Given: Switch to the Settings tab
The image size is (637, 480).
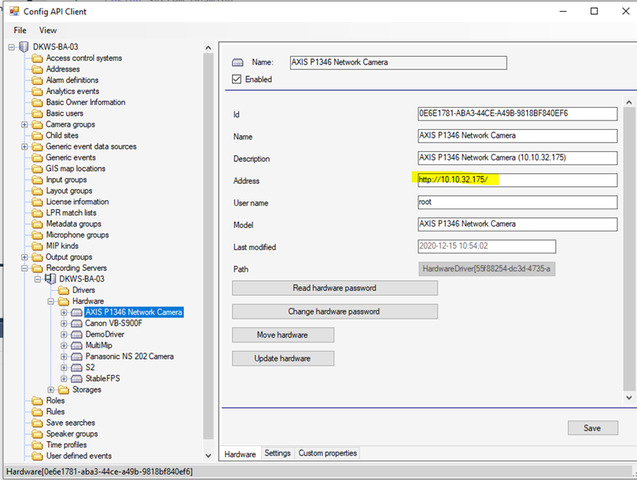Looking at the screenshot, I should [x=277, y=453].
